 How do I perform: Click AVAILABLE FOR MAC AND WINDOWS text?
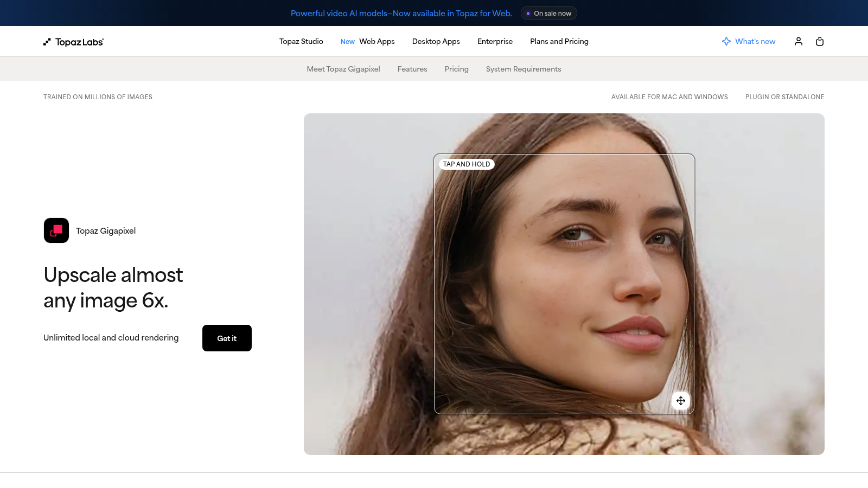tap(669, 97)
